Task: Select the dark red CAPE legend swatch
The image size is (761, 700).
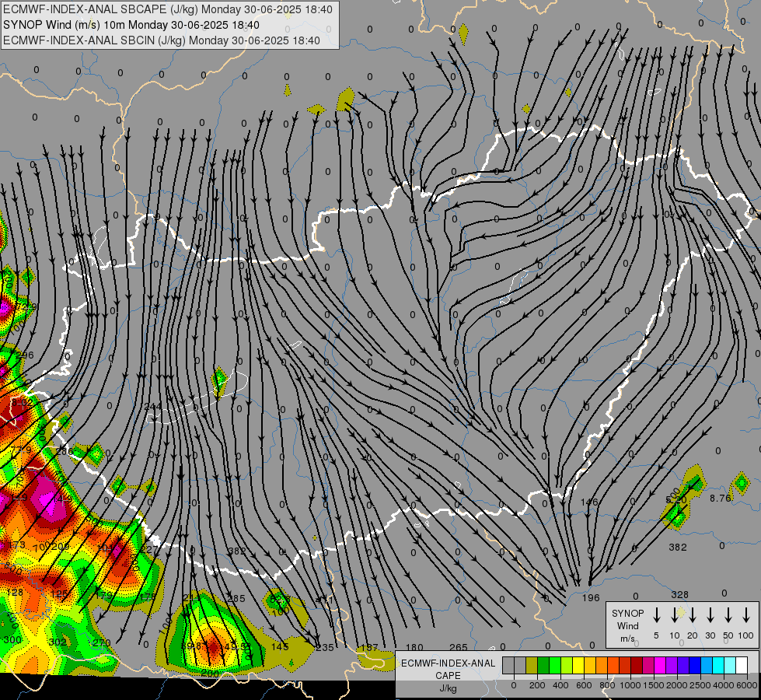Action: click(637, 666)
